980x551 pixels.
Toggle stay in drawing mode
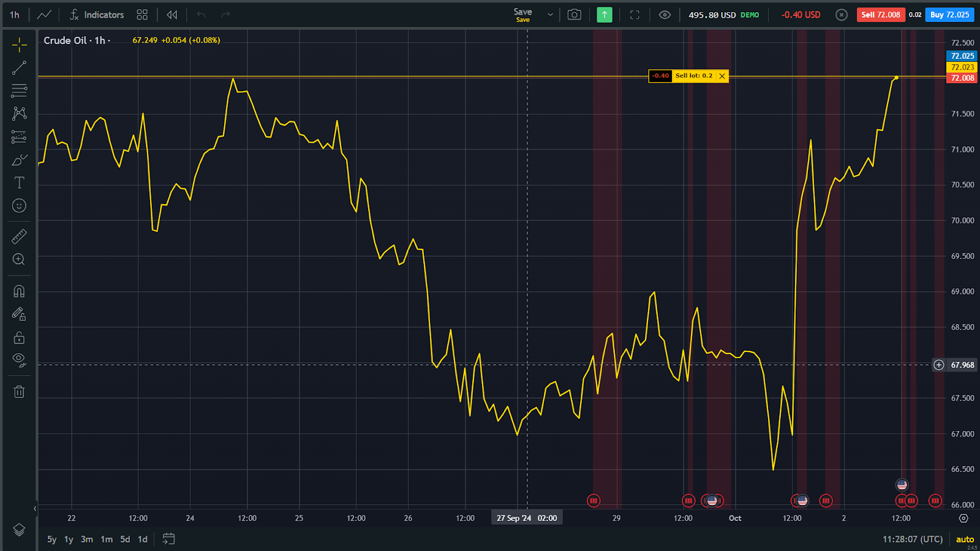pyautogui.click(x=19, y=314)
